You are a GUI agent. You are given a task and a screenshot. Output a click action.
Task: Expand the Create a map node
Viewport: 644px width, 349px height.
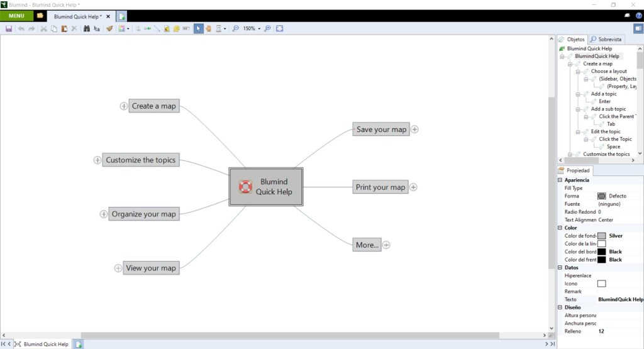124,106
